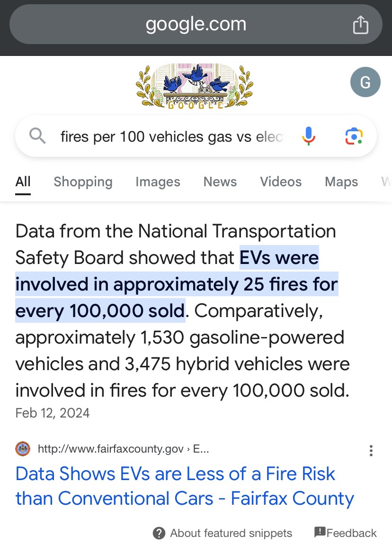The height and width of the screenshot is (545, 392).
Task: Click the About featured snippets link
Action: coord(231,533)
